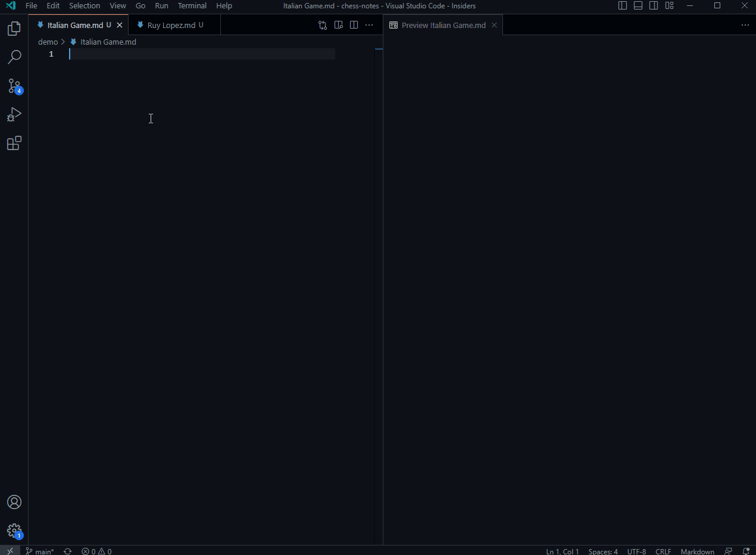The height and width of the screenshot is (555, 756).
Task: Open the Run menu
Action: click(161, 6)
